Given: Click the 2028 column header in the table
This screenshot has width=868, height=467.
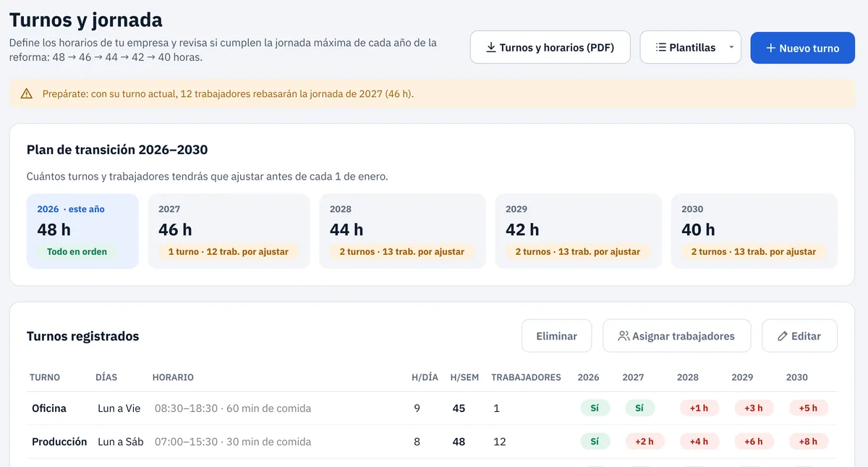Looking at the screenshot, I should click(x=688, y=377).
